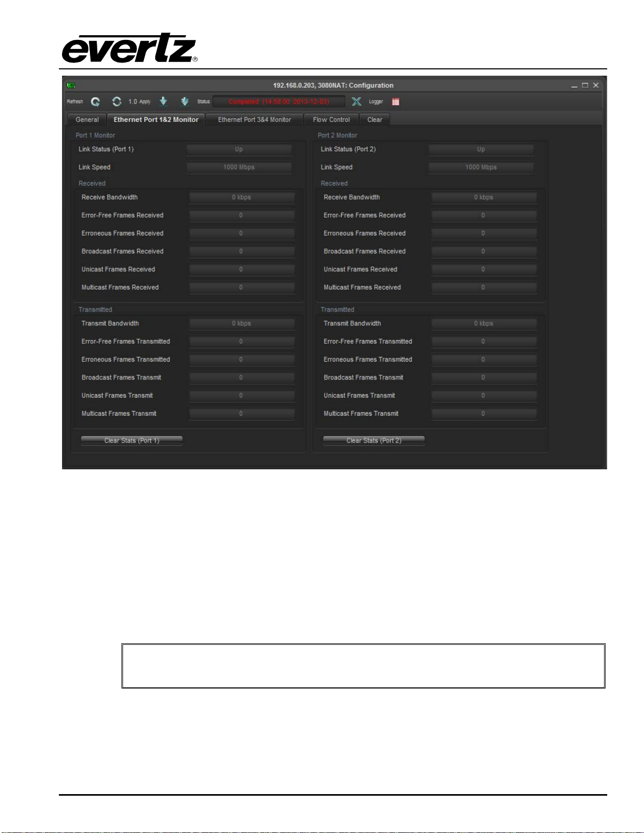The width and height of the screenshot is (644, 833).
Task: Click the Clear Stats (Port 2) button
Action: (x=374, y=440)
